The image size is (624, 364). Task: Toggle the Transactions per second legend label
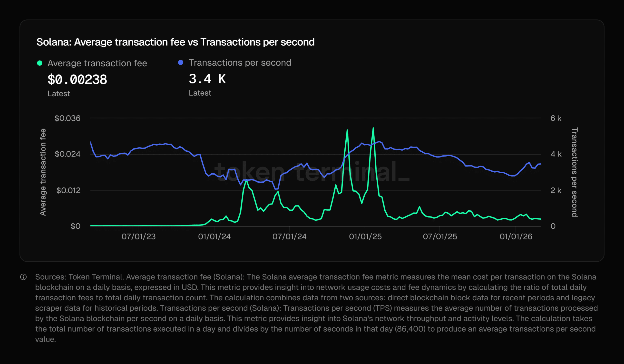[x=240, y=63]
